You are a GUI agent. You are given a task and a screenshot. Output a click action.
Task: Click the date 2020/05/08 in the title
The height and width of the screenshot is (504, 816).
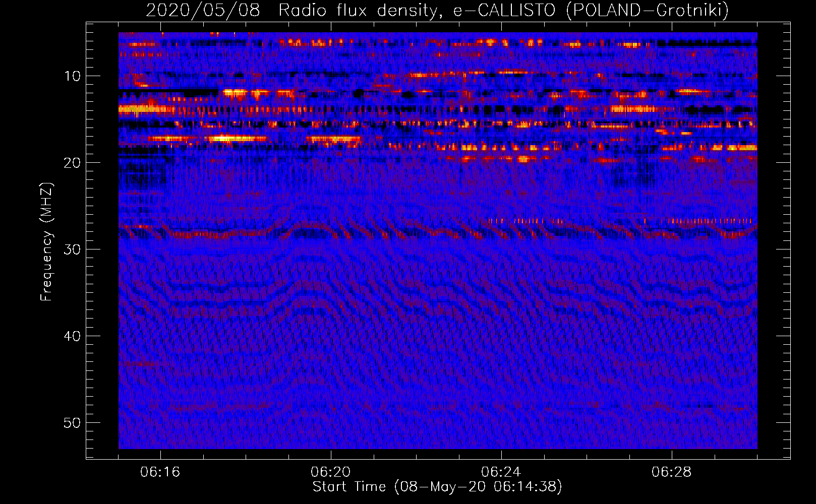203,10
